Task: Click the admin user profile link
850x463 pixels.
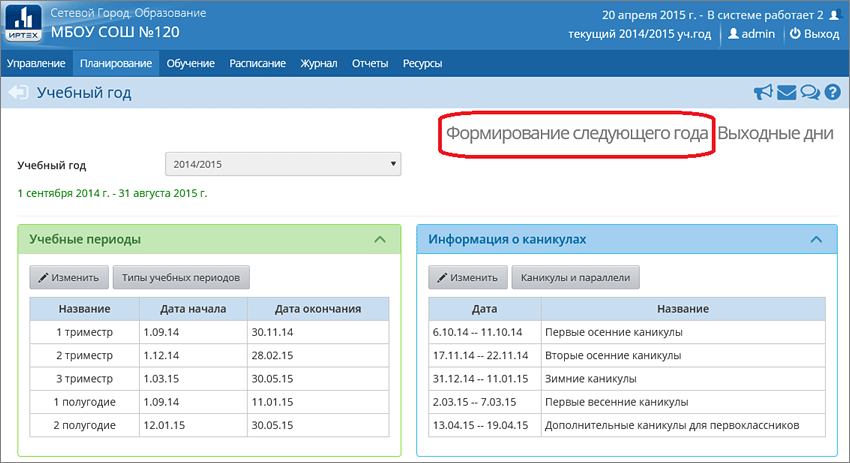Action: (752, 34)
